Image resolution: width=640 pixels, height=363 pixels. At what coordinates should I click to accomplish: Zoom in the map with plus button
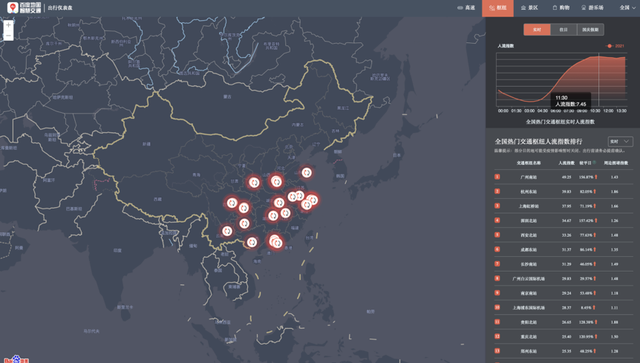pos(8,25)
